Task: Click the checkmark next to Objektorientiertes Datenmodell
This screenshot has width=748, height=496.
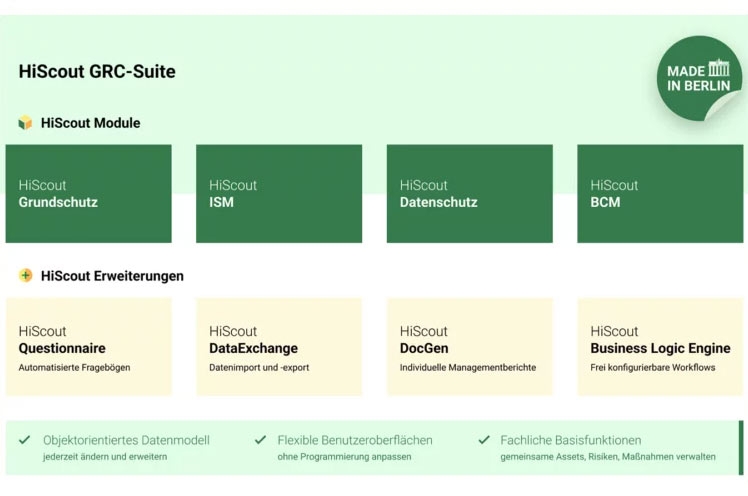Action: pos(24,440)
